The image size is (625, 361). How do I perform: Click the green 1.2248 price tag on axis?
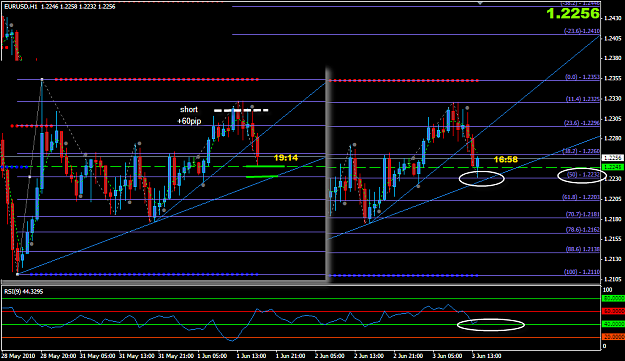coord(613,167)
